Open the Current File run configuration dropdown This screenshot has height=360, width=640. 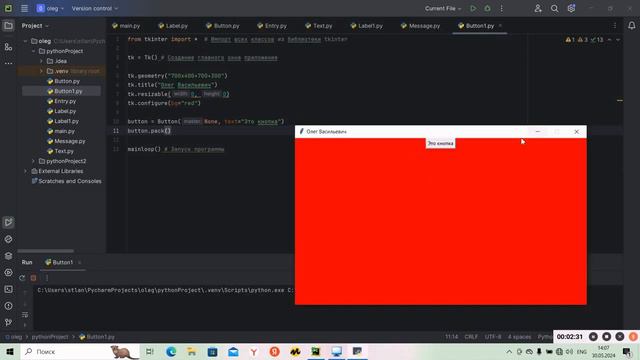pos(443,8)
